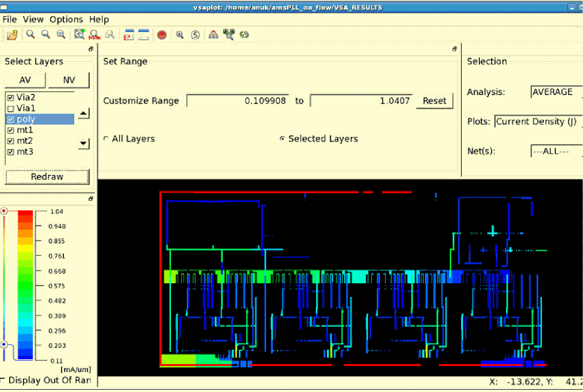Image resolution: width=583 pixels, height=392 pixels.
Task: Enable the Via1 layer checkbox
Action: 10,108
